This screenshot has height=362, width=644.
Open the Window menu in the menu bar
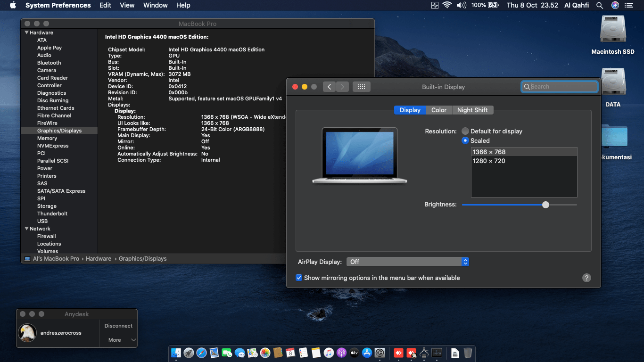tap(155, 5)
